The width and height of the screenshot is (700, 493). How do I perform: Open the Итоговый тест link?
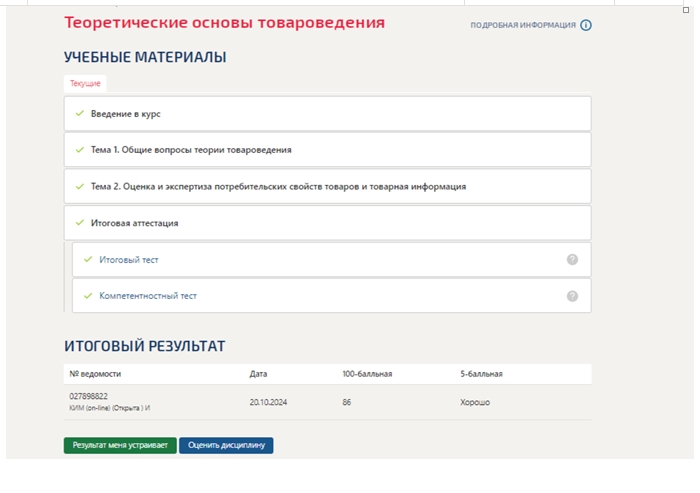(x=129, y=260)
